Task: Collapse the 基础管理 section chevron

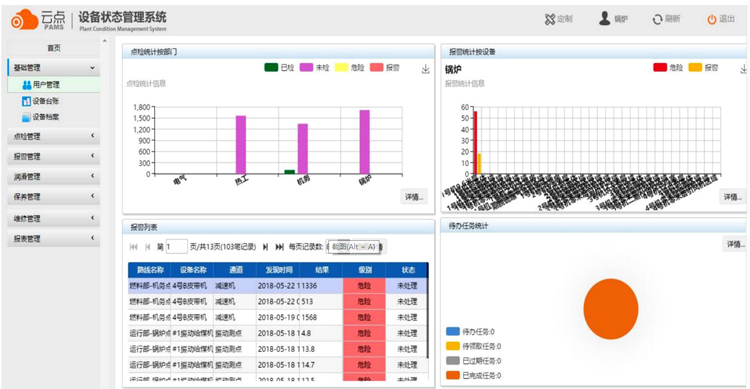Action: 92,68
